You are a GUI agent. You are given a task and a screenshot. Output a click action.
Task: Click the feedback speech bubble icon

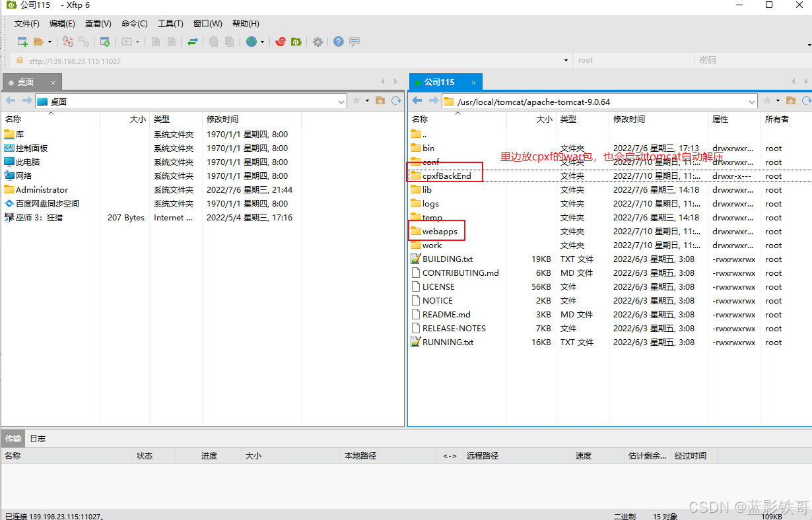tap(355, 42)
